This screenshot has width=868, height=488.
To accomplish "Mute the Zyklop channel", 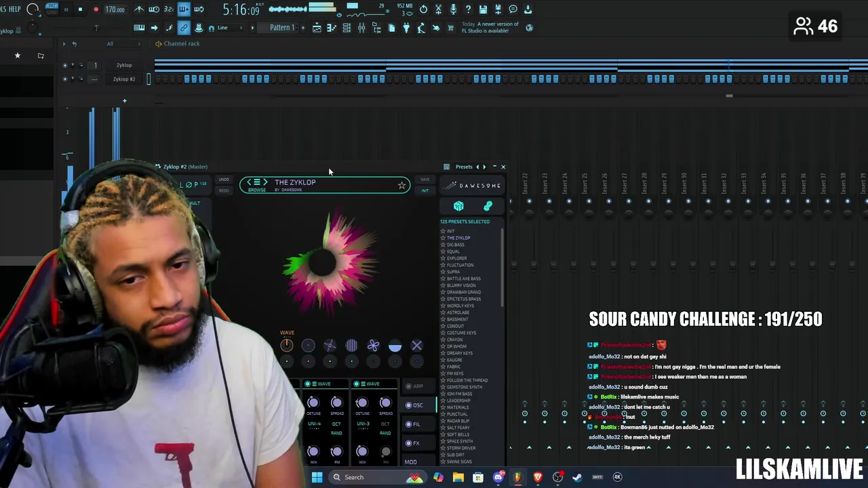I will pos(65,65).
